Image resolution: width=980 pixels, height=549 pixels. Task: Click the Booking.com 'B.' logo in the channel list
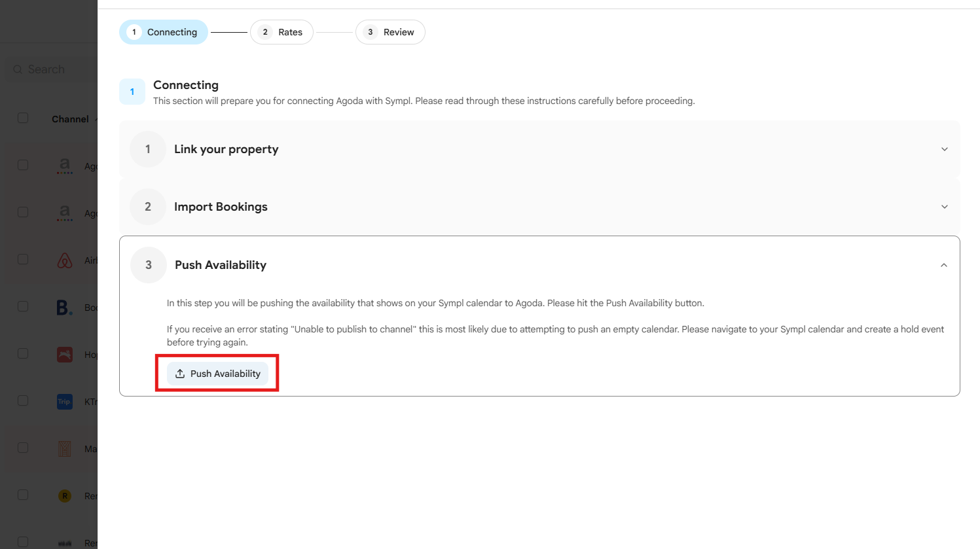point(65,308)
